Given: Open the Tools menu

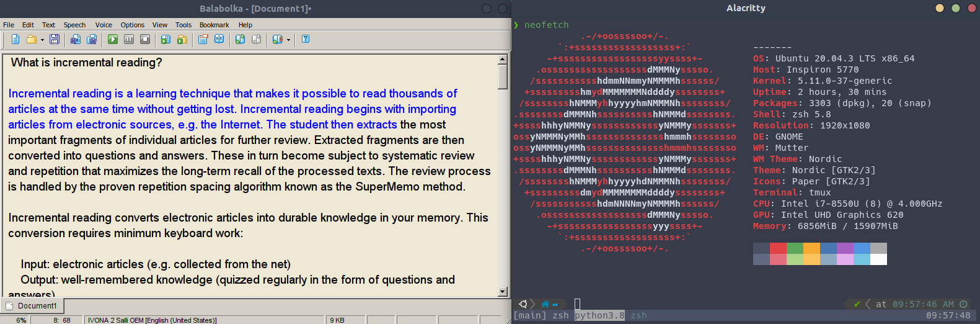Looking at the screenshot, I should pos(183,25).
